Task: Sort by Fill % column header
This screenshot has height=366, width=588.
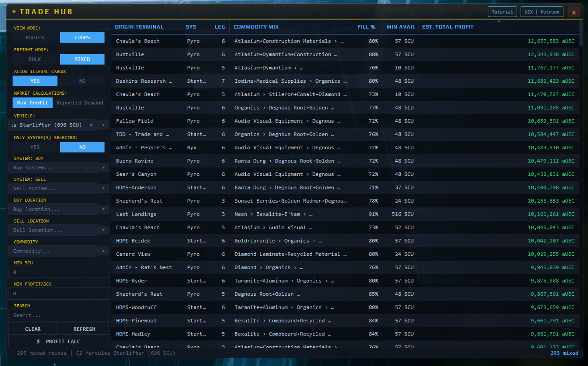Action: 366,27
